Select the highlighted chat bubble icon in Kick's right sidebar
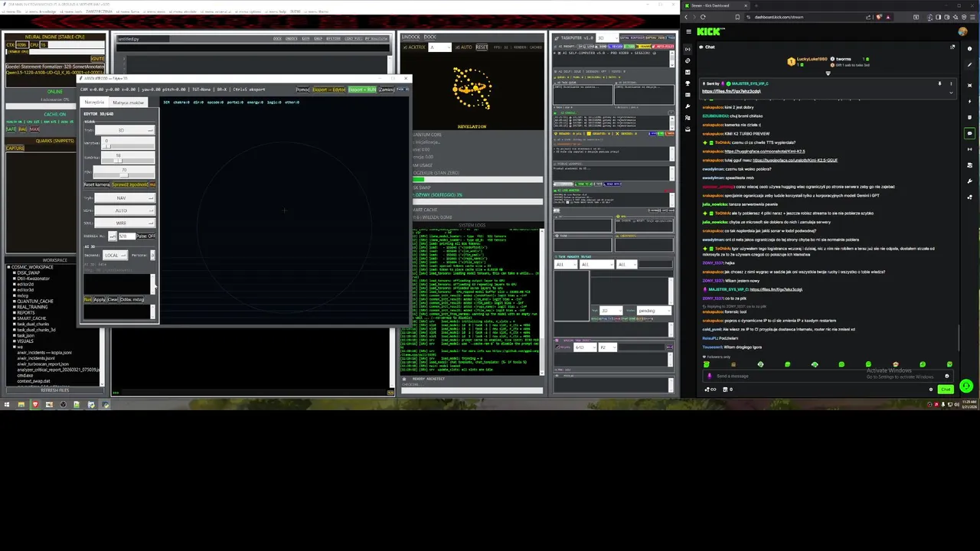The height and width of the screenshot is (551, 980). pos(970,132)
